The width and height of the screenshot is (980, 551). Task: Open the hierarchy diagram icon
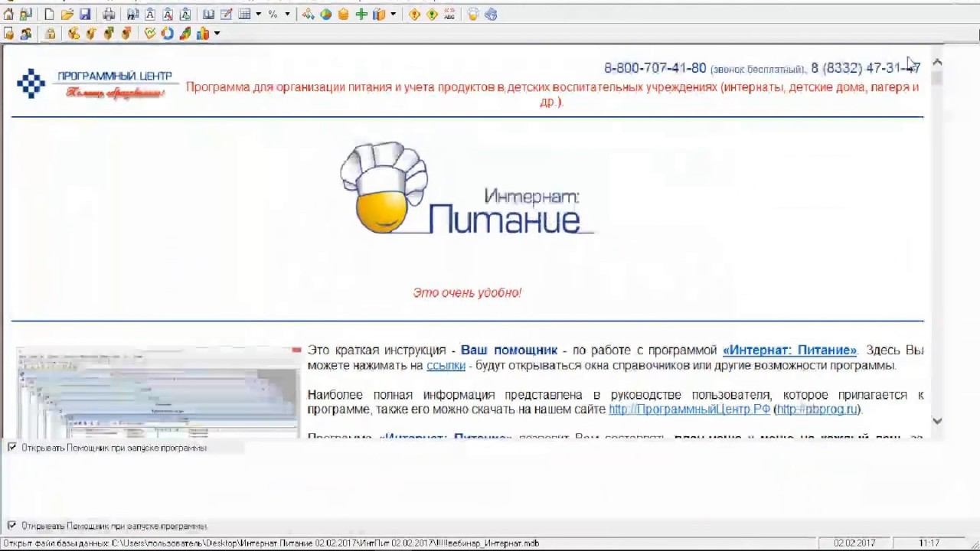(308, 15)
